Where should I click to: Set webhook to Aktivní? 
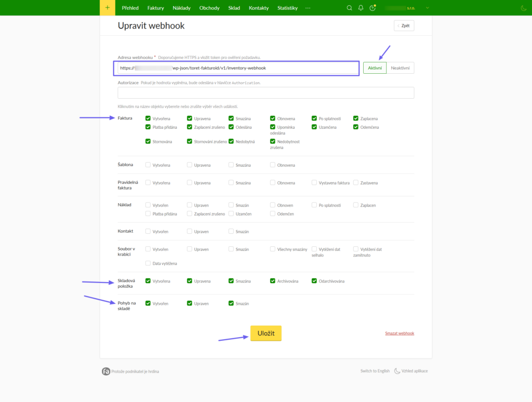pos(375,68)
